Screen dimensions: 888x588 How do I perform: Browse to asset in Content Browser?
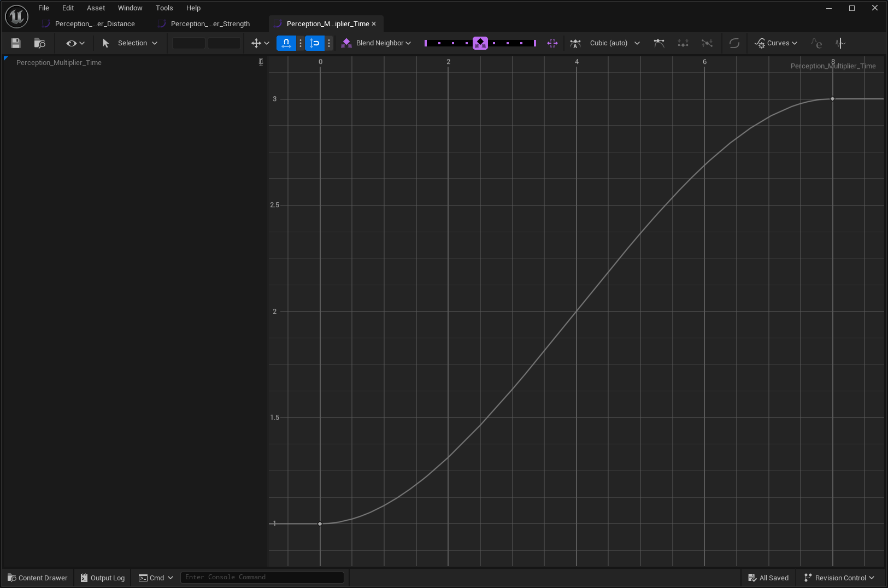[39, 43]
